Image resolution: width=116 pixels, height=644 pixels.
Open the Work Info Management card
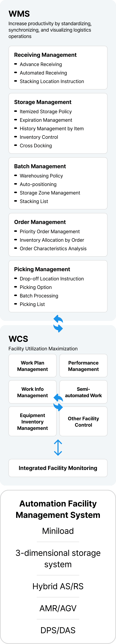click(x=33, y=392)
